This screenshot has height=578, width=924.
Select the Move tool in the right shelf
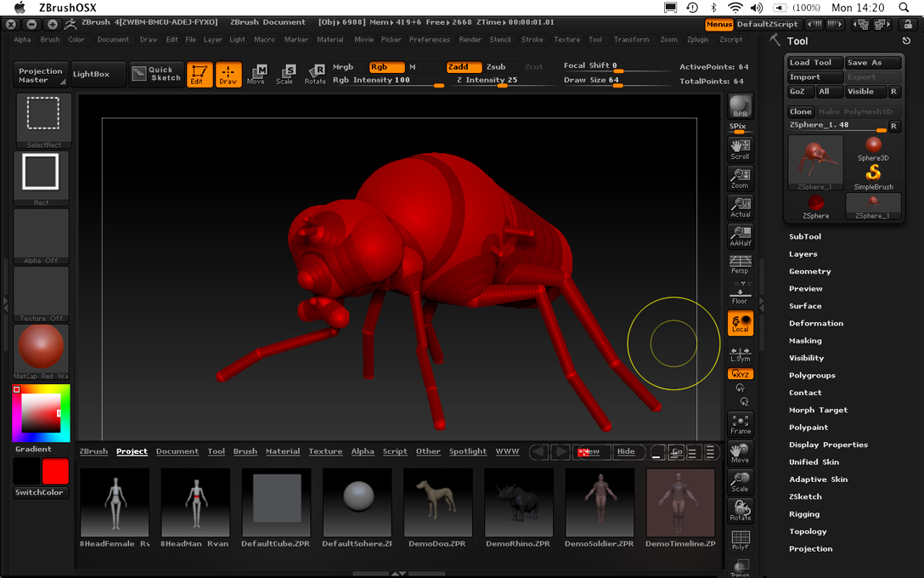(740, 452)
